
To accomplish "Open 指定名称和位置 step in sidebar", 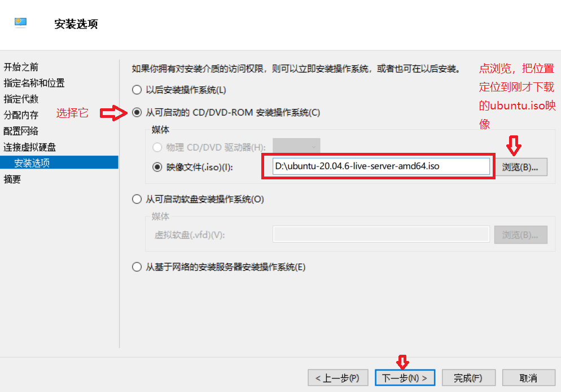I will tap(34, 83).
